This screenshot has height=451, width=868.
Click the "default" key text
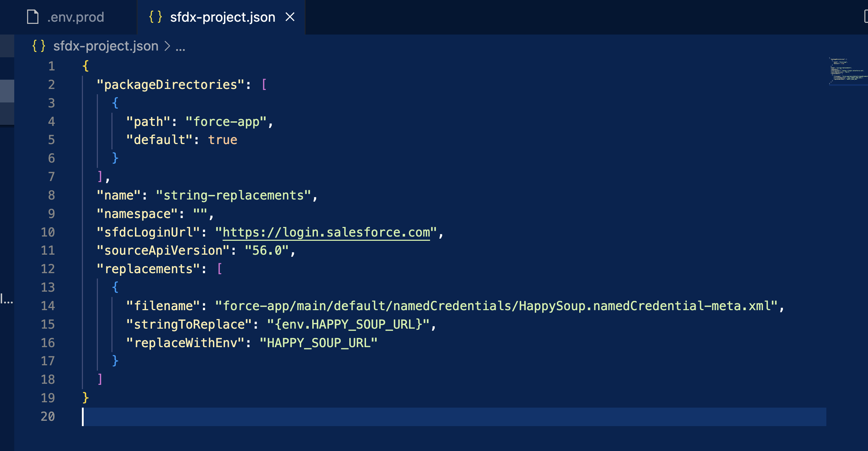160,140
